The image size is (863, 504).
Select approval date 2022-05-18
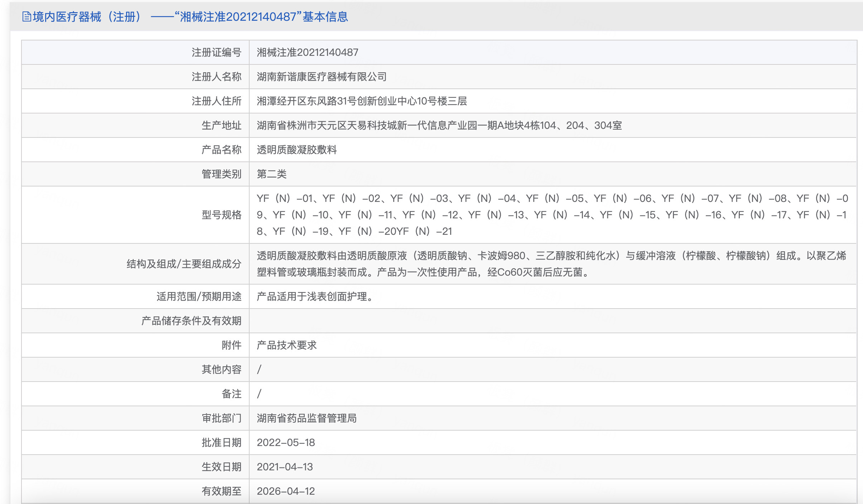[286, 442]
